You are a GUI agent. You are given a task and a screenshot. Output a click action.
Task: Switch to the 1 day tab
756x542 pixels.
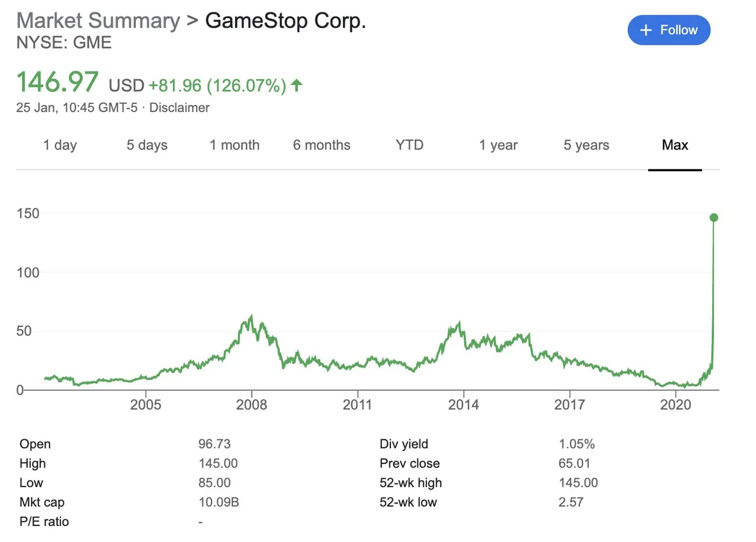[60, 145]
